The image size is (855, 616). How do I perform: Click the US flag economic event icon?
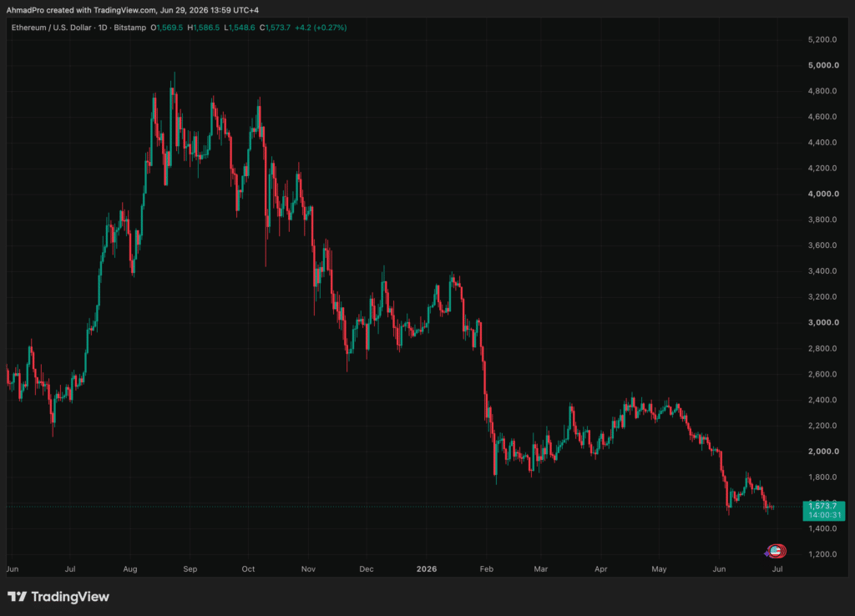tap(777, 551)
